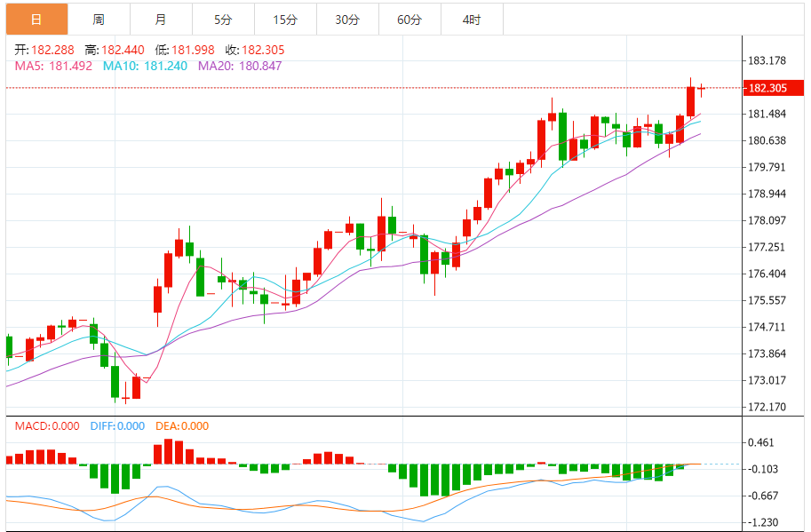Click the red 182.305 current price tag
Viewport: 811px width, 532px height.
(x=767, y=88)
